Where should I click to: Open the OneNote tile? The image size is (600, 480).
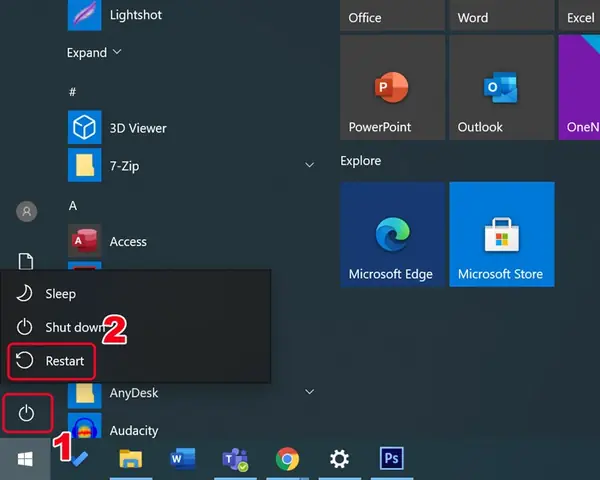point(579,88)
